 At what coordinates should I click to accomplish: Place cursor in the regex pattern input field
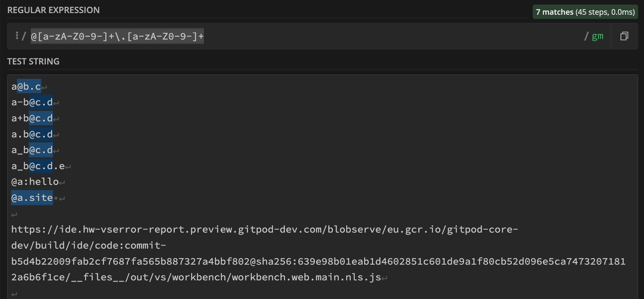point(116,36)
